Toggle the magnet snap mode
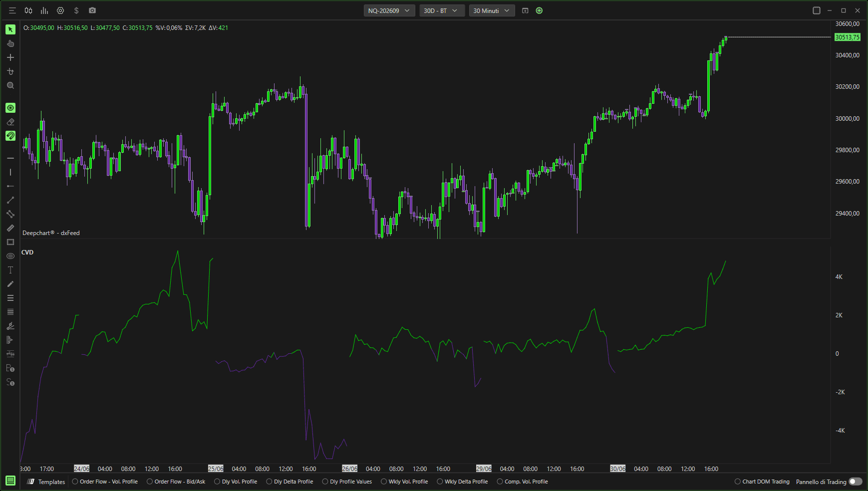The width and height of the screenshot is (868, 491). pos(10,136)
